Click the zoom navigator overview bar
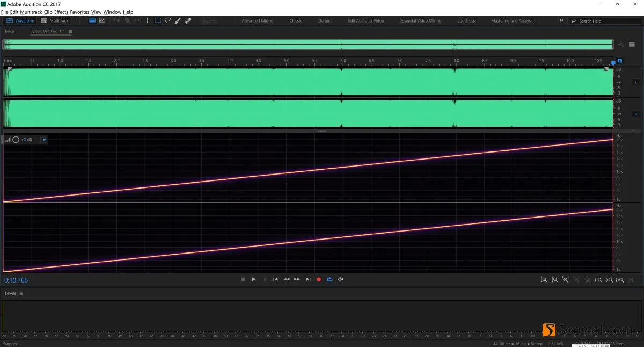 [308, 45]
